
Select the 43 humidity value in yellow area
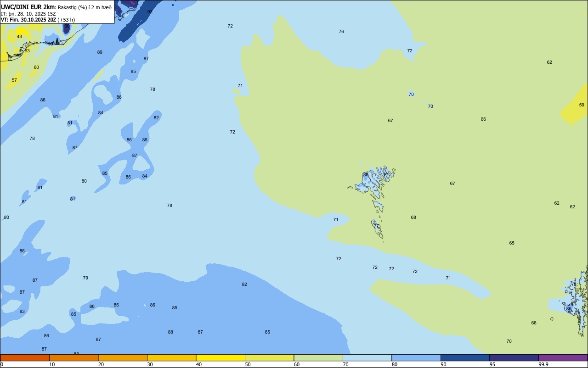pos(19,36)
